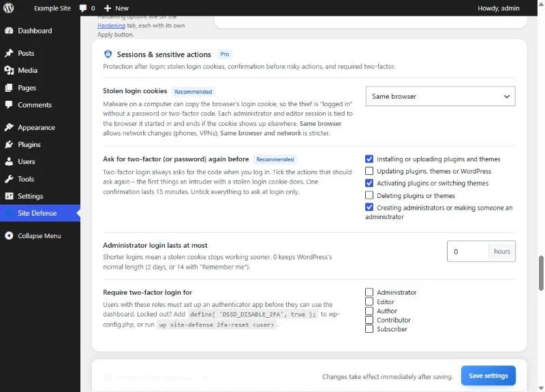Click Collapse Menu label
This screenshot has width=545, height=392.
(40, 235)
